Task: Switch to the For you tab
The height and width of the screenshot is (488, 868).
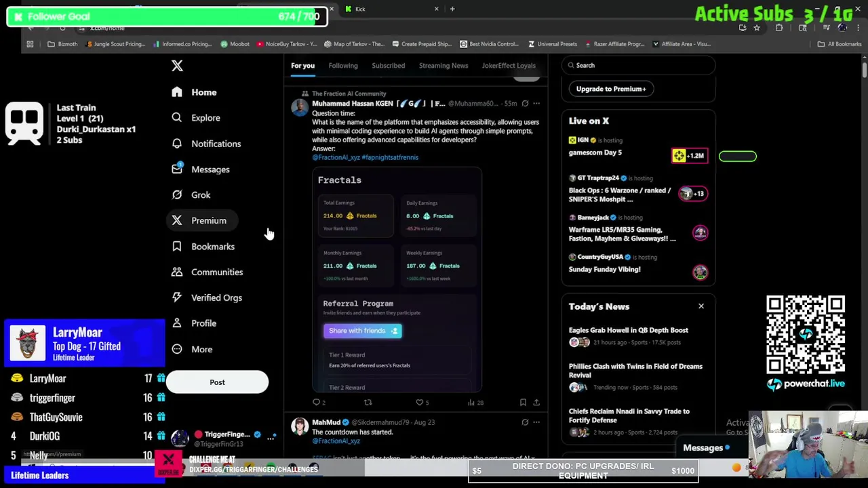Action: [302, 66]
